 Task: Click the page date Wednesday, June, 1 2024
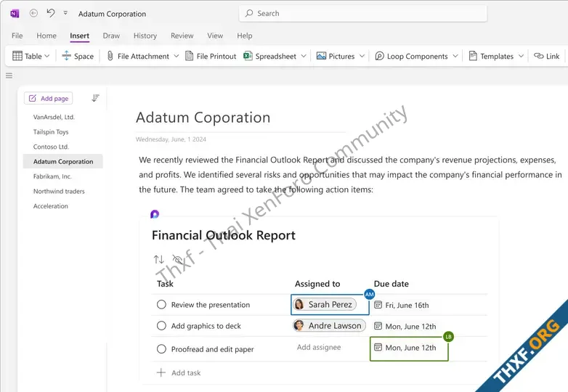pos(171,139)
